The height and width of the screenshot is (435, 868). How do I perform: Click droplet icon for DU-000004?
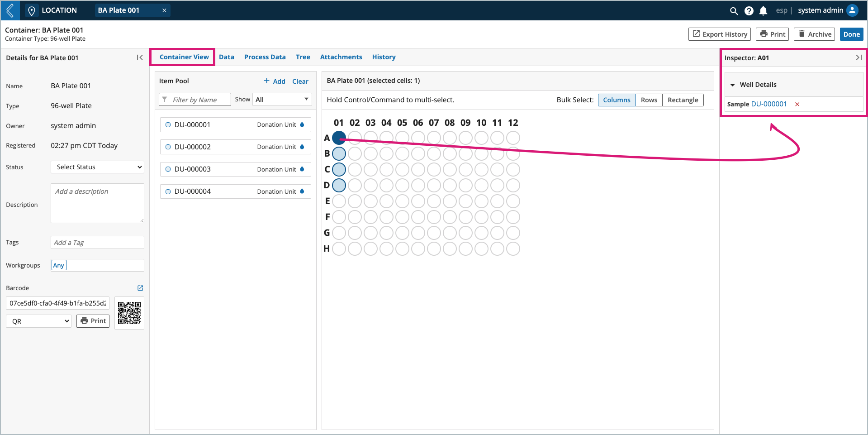click(x=302, y=191)
